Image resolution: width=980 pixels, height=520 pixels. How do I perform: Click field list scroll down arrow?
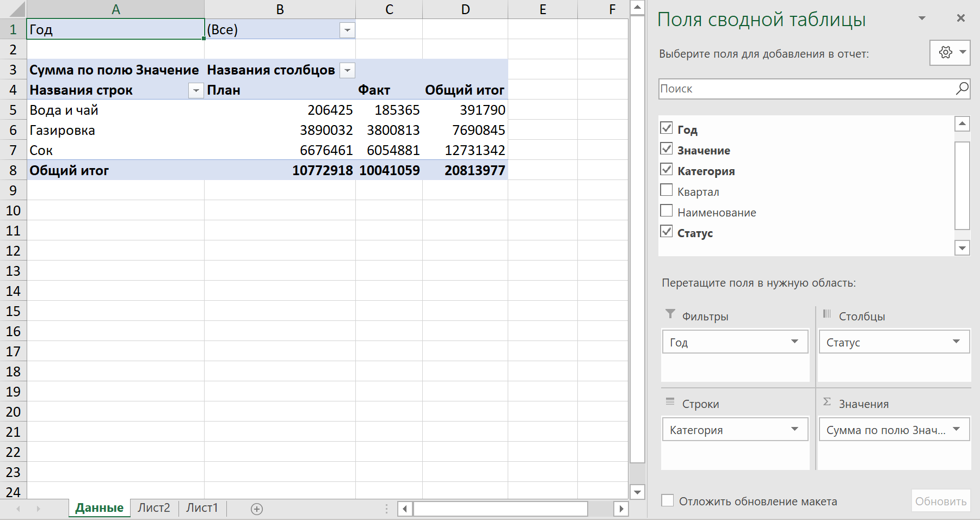click(962, 248)
